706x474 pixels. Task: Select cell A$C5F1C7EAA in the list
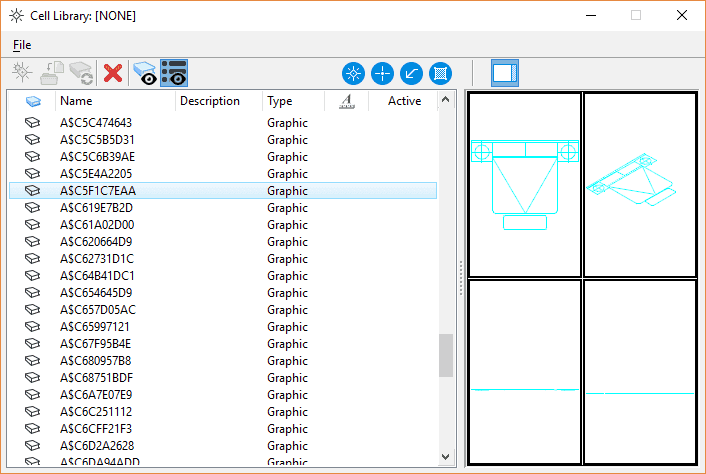(x=98, y=191)
